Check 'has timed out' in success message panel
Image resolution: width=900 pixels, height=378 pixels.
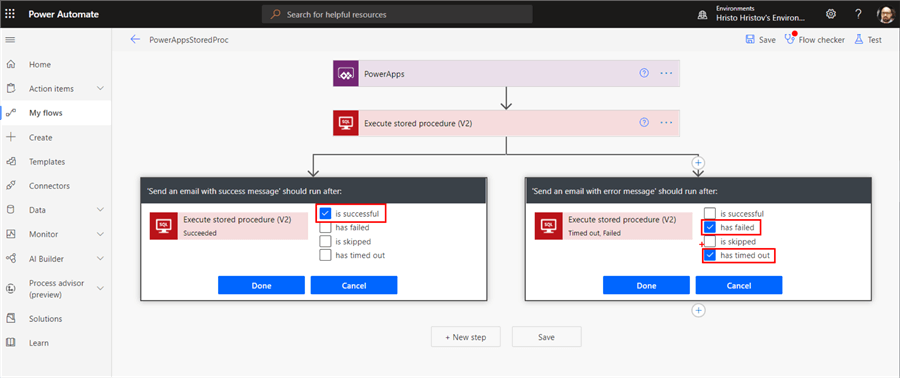(x=325, y=255)
